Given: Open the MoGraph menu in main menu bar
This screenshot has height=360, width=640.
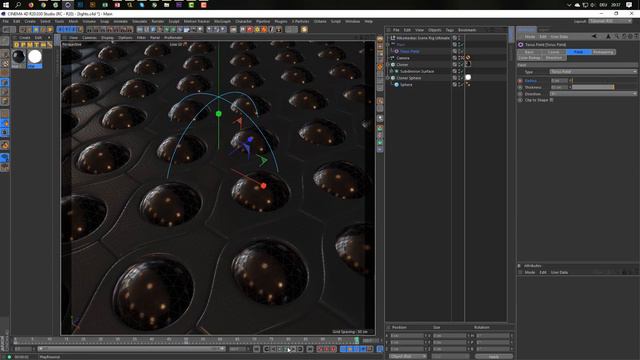Looking at the screenshot, I should pyautogui.click(x=222, y=21).
